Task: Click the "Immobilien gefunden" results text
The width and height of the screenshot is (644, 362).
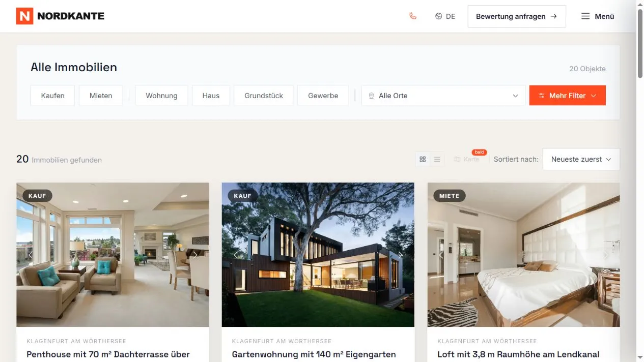Action: coord(67,160)
